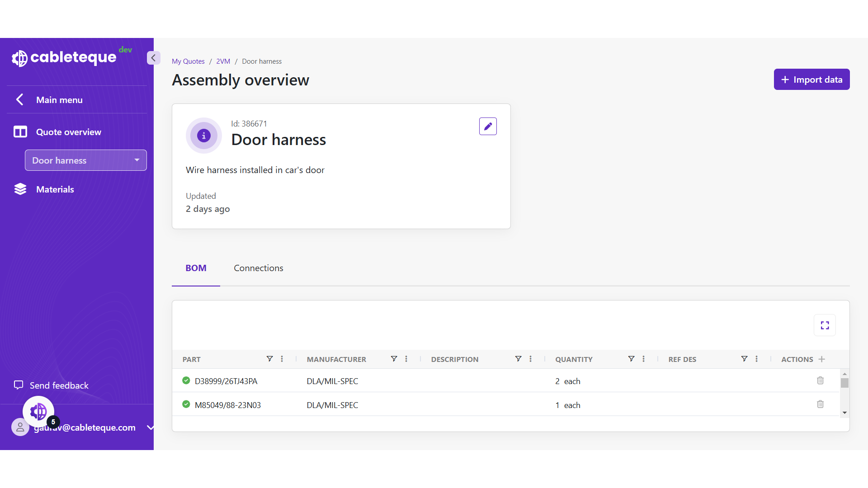868x488 pixels.
Task: Delete the M85049/88-23N03 row with trash icon
Action: tap(820, 404)
